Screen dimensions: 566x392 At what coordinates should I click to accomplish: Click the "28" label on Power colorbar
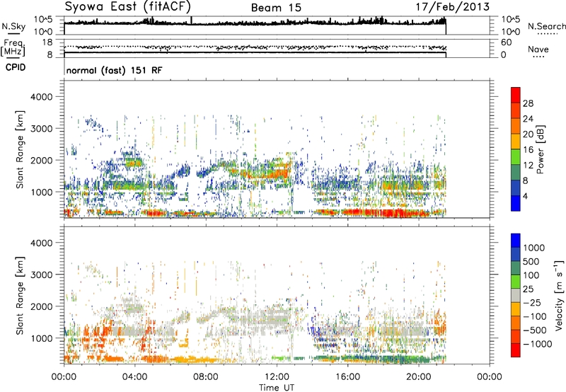[528, 103]
